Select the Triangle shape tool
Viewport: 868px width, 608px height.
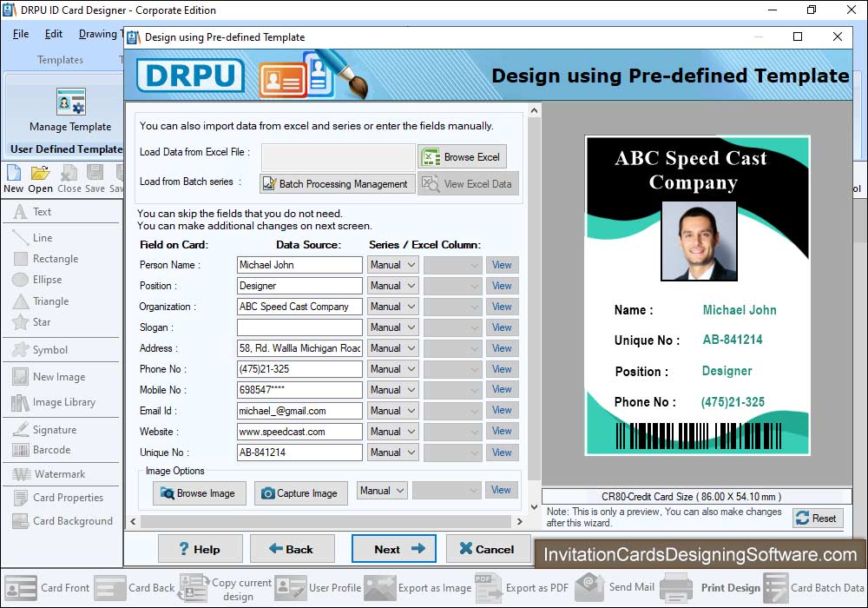(x=41, y=301)
